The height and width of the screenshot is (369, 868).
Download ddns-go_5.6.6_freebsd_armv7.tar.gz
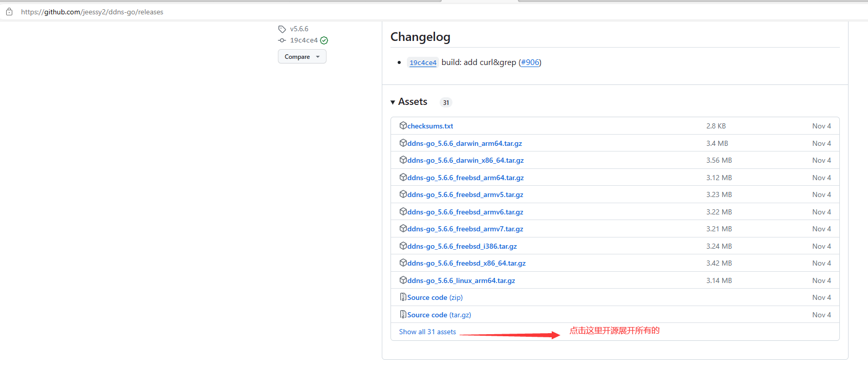coord(465,229)
